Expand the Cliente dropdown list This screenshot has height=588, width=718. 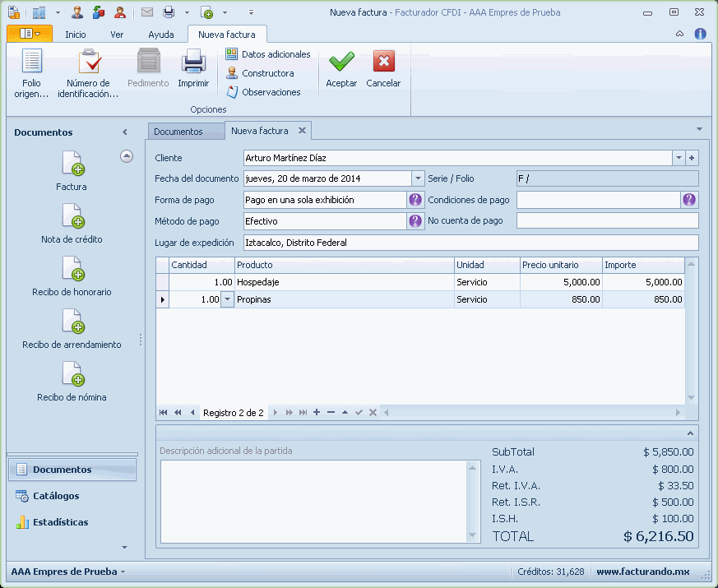coord(679,158)
